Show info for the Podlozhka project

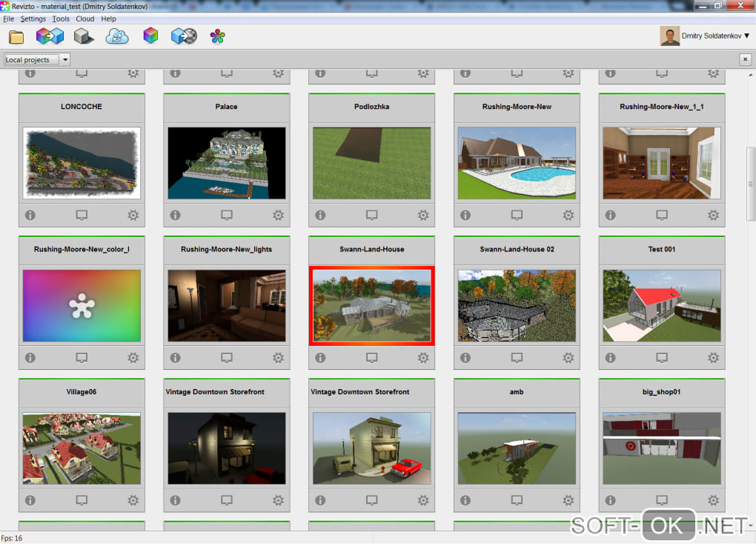tap(321, 215)
